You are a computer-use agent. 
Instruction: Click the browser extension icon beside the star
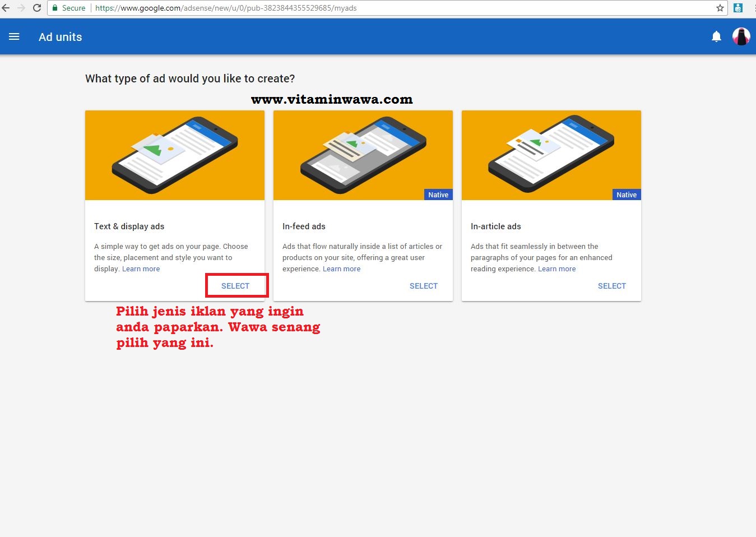pos(739,8)
